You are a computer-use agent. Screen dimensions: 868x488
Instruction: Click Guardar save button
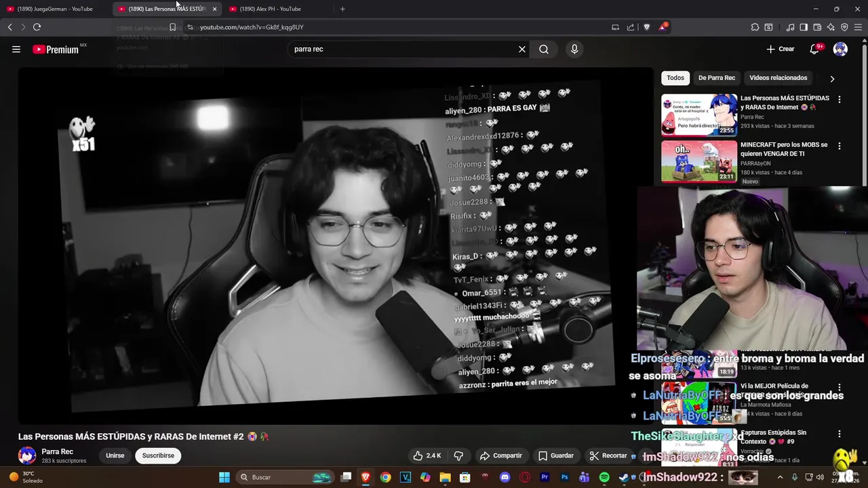tap(556, 455)
